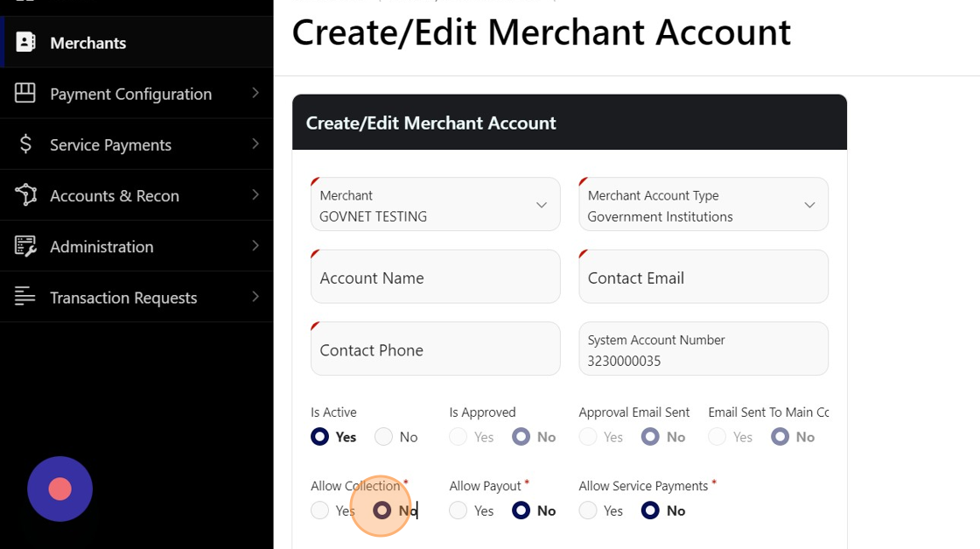Image resolution: width=980 pixels, height=549 pixels.
Task: Click the Contact Phone field
Action: point(435,349)
